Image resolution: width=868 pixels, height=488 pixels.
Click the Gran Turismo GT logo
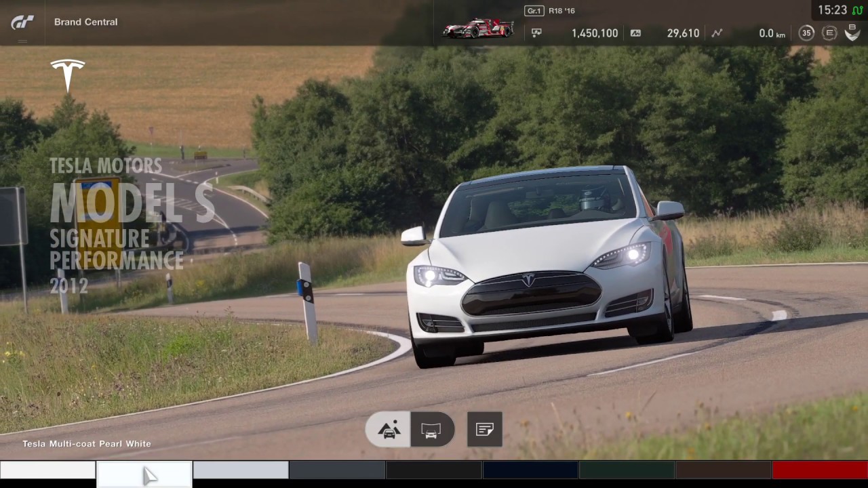[22, 22]
